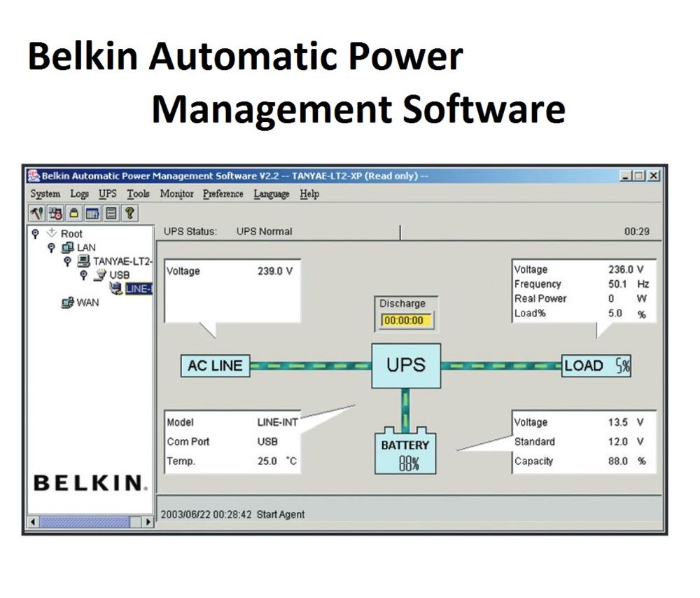Click the hammer and screwdriver toolbar icon

pyautogui.click(x=36, y=213)
